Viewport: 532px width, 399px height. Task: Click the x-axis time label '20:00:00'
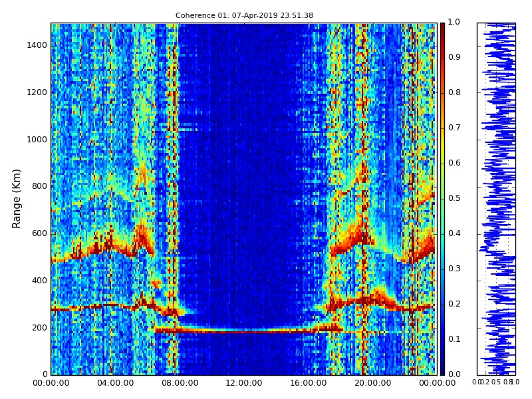click(373, 383)
